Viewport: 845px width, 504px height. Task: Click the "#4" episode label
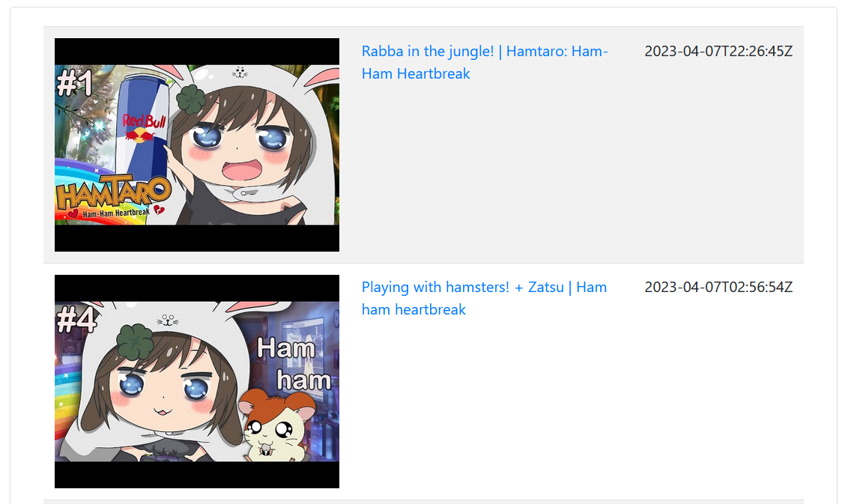point(76,320)
